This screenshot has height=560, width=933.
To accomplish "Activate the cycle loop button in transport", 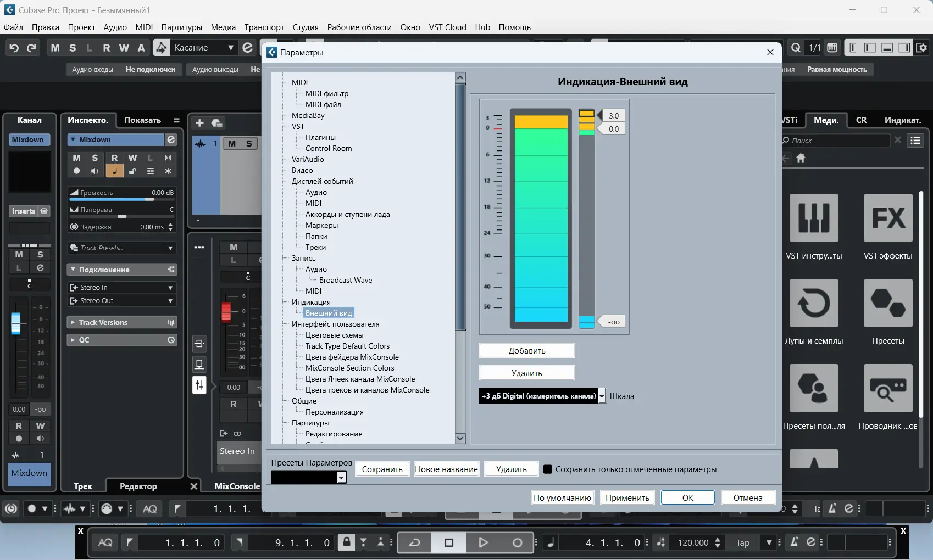I will point(414,542).
